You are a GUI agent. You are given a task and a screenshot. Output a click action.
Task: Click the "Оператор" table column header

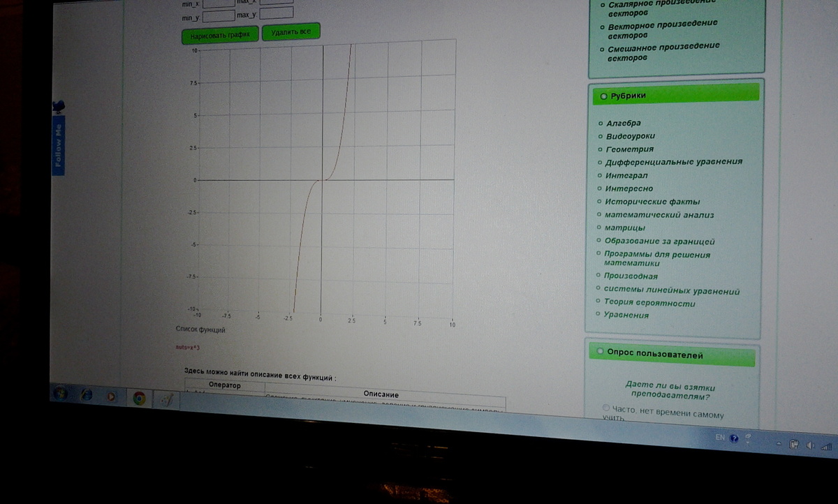point(224,385)
